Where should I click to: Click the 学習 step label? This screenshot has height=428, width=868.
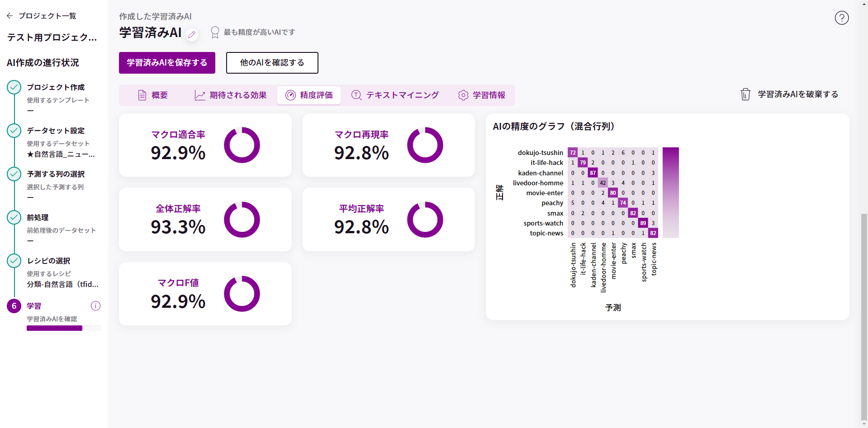(34, 306)
